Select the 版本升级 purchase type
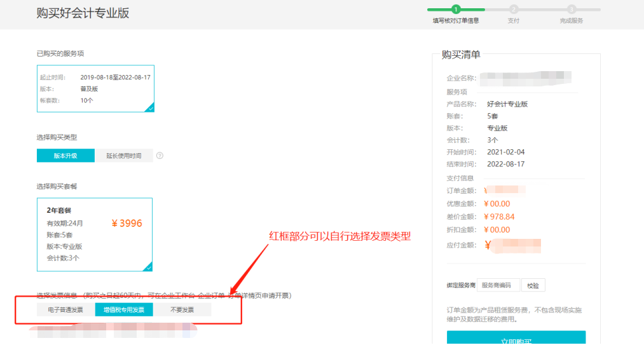This screenshot has width=644, height=364. [65, 156]
